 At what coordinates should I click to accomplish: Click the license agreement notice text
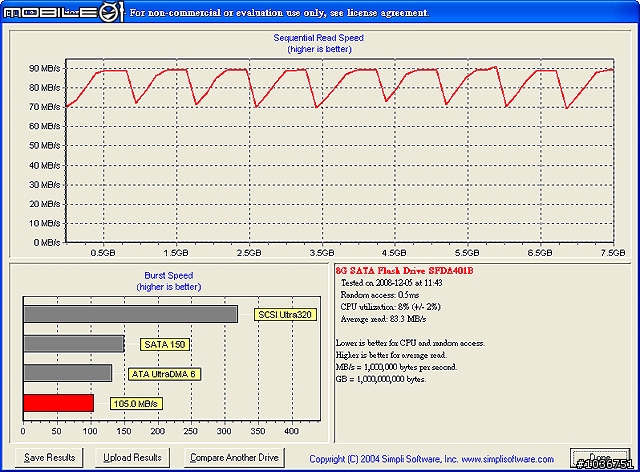(279, 13)
